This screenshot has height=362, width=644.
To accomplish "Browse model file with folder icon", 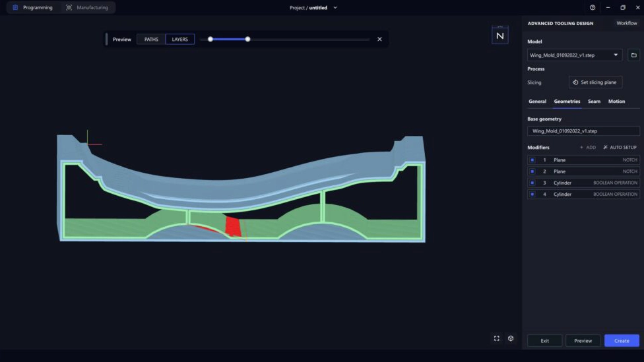I will point(633,55).
